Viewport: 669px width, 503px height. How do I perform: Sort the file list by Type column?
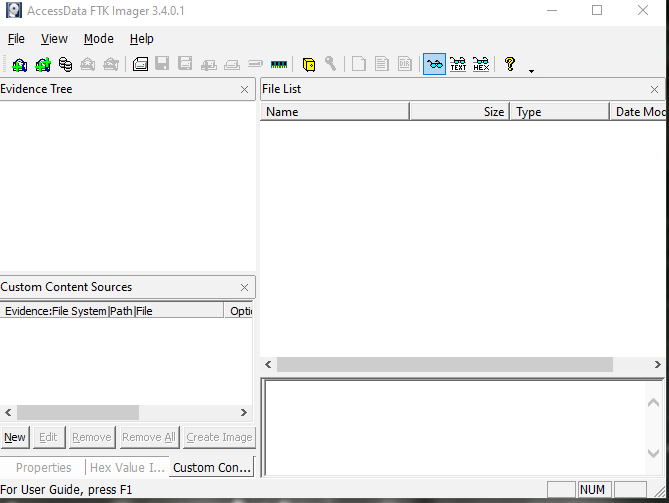pos(560,112)
